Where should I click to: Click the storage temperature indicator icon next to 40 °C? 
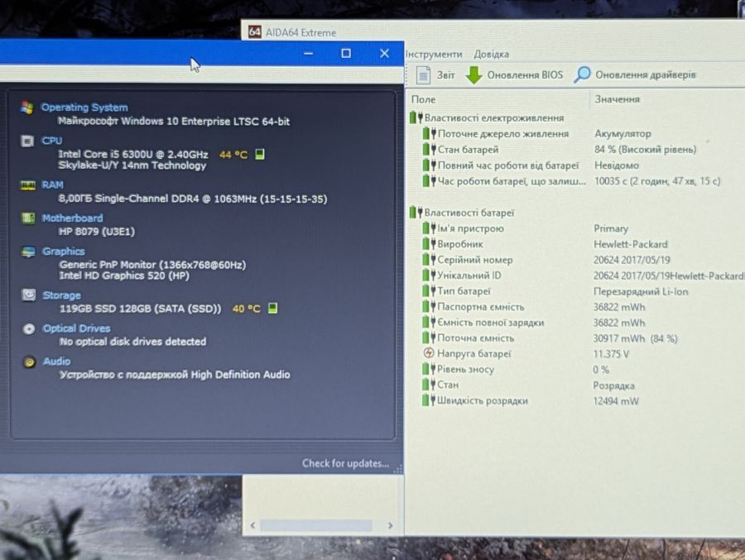(x=272, y=309)
